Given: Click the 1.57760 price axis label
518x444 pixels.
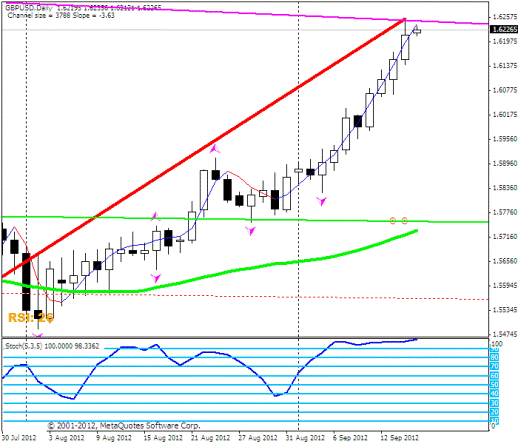Looking at the screenshot, I should 505,212.
